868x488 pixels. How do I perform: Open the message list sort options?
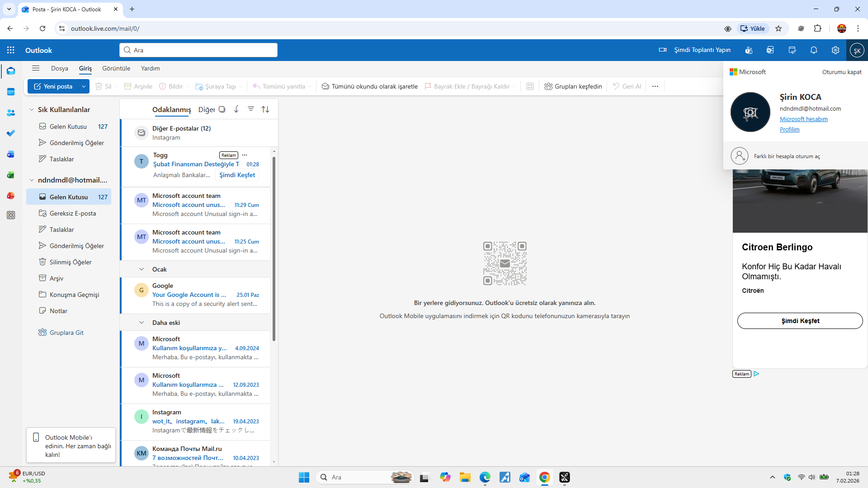265,109
